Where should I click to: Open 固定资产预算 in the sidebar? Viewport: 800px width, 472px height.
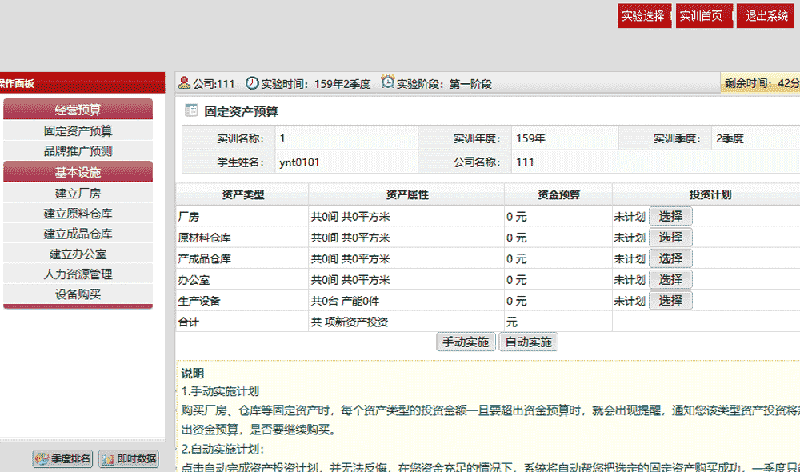coord(78,131)
